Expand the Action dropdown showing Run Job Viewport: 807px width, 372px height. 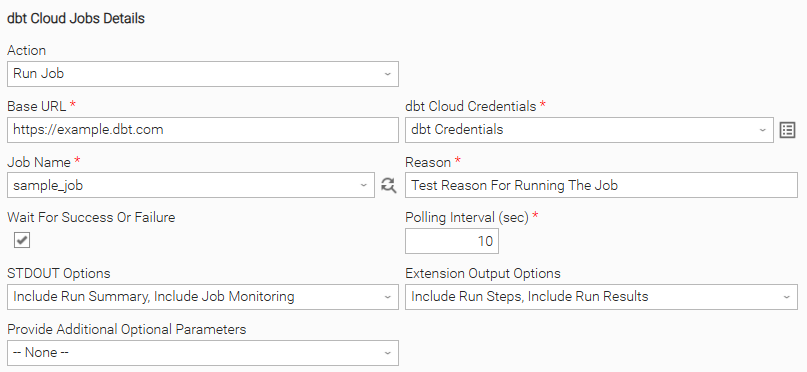coord(203,74)
